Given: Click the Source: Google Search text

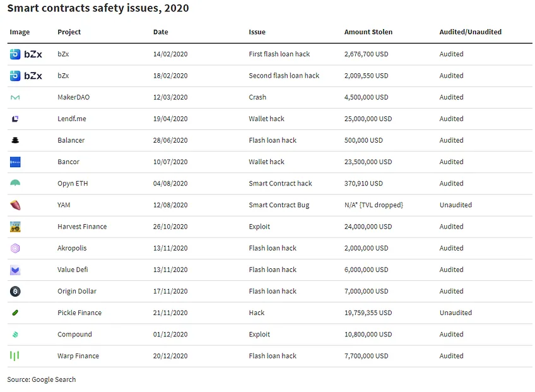Looking at the screenshot, I should [x=41, y=379].
